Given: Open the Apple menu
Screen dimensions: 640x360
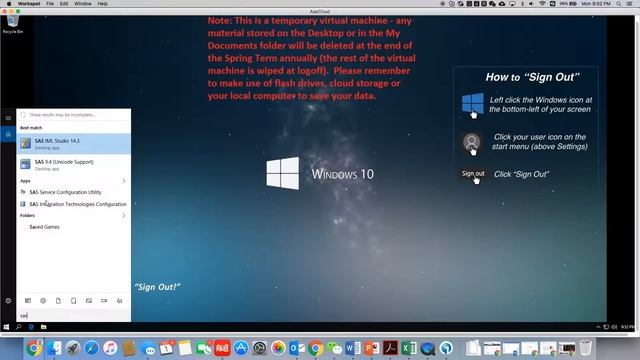Looking at the screenshot, I should point(9,4).
